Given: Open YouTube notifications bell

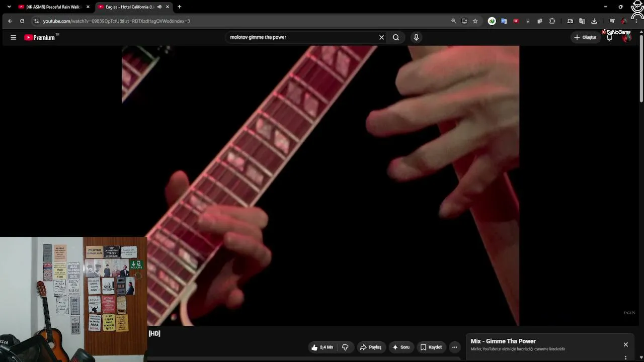Looking at the screenshot, I should 609,37.
